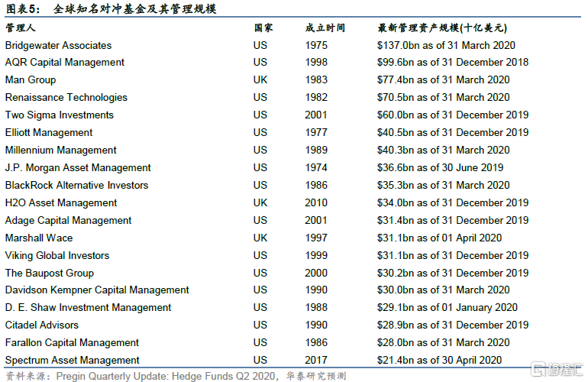Click Spectrum Asset Management's $21.4bn value
588x382 pixels.
[439, 361]
